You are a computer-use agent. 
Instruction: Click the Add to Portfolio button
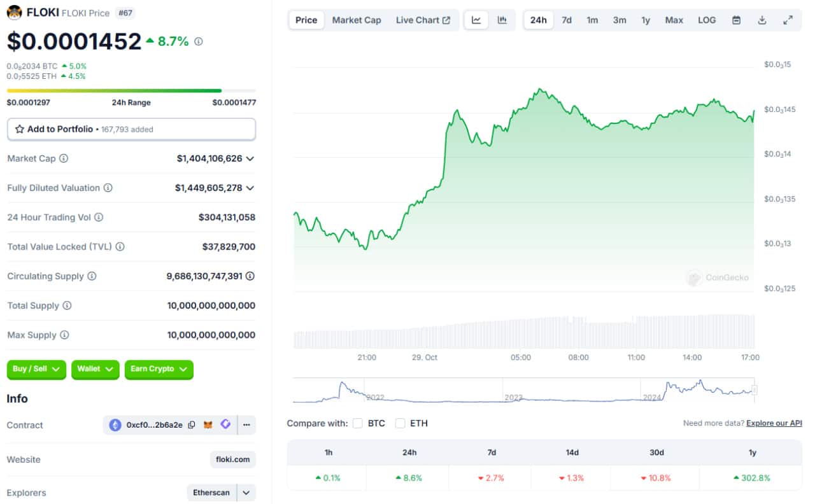[x=131, y=129]
